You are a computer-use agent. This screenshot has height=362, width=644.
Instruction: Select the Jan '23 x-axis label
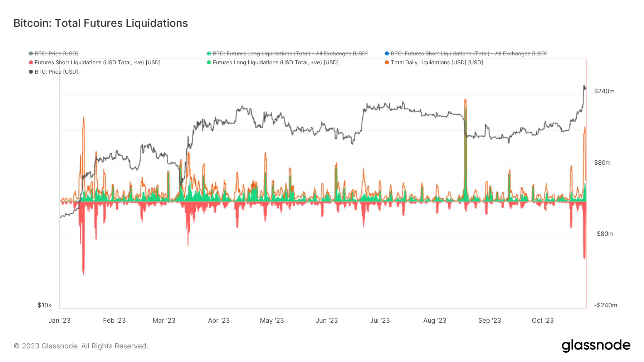tap(59, 321)
